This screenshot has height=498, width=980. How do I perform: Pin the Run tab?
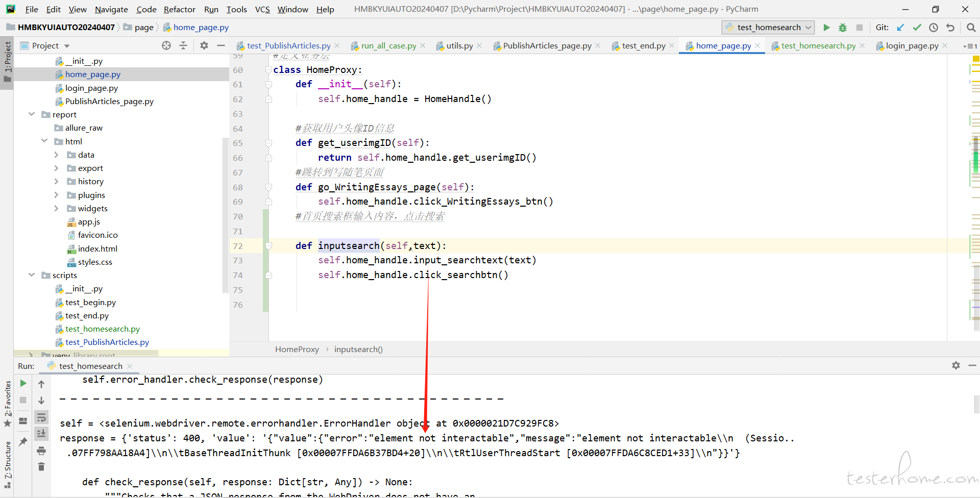[23, 442]
